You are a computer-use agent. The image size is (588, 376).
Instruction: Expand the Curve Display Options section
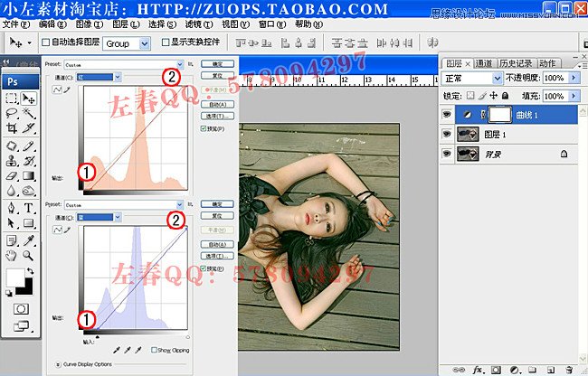(60, 363)
